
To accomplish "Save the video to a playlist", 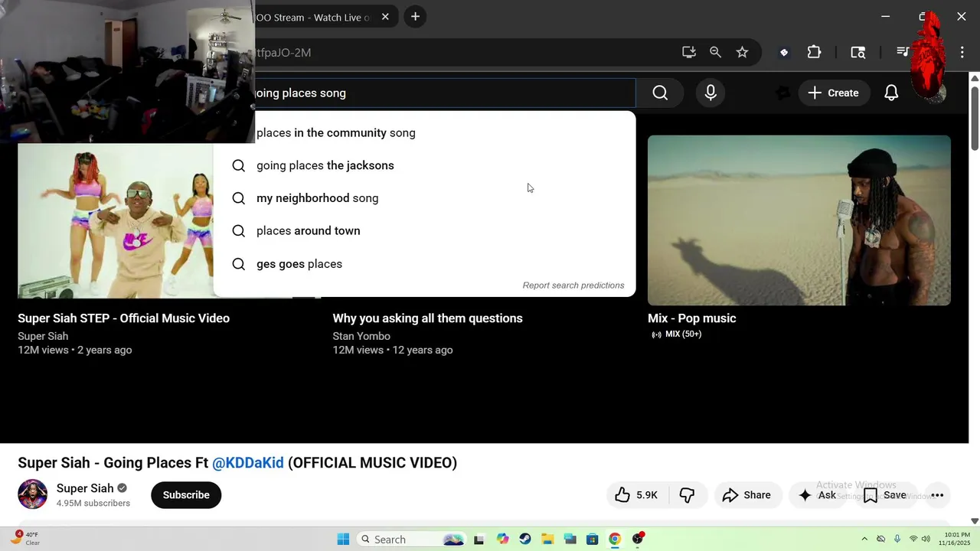I will [x=884, y=495].
